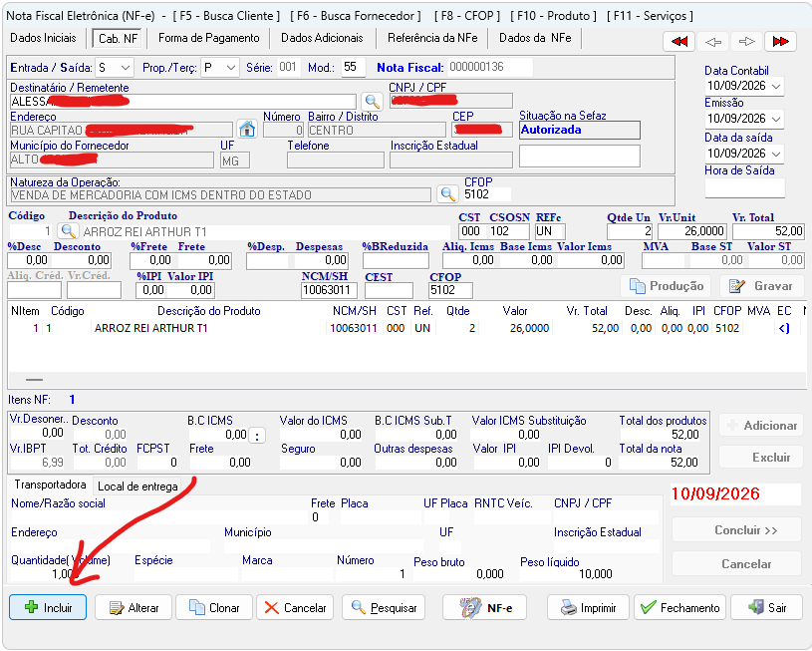
Task: Select the ARROZ REI ARTHUR T1 grid row
Action: (406, 328)
